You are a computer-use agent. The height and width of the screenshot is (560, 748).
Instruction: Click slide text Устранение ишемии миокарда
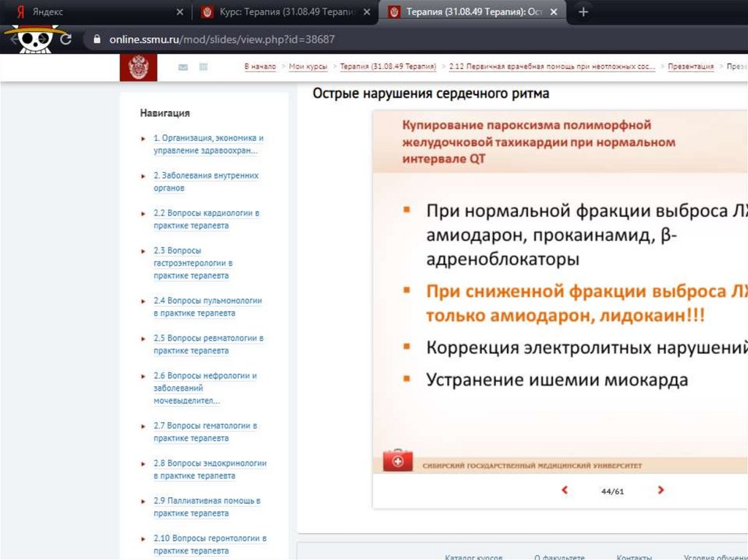coord(557,380)
